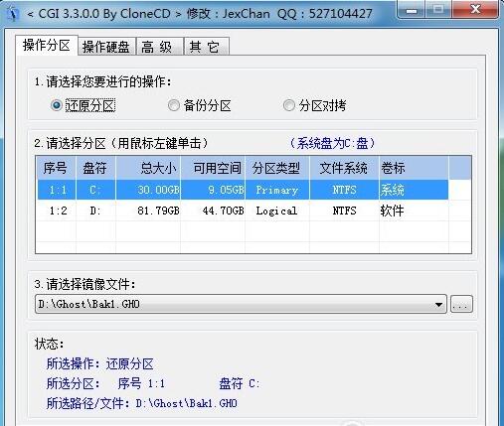Select the 还原分区 radio button
504x426 pixels.
57,105
